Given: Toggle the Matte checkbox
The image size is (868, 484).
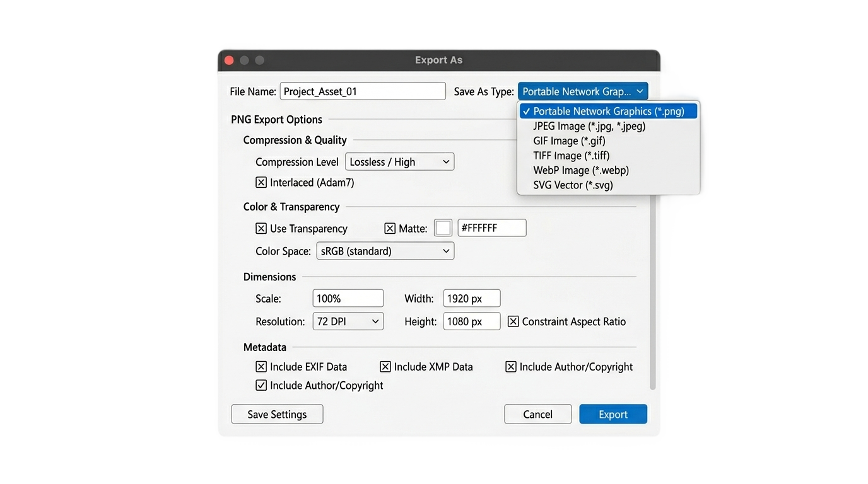Looking at the screenshot, I should [x=390, y=229].
